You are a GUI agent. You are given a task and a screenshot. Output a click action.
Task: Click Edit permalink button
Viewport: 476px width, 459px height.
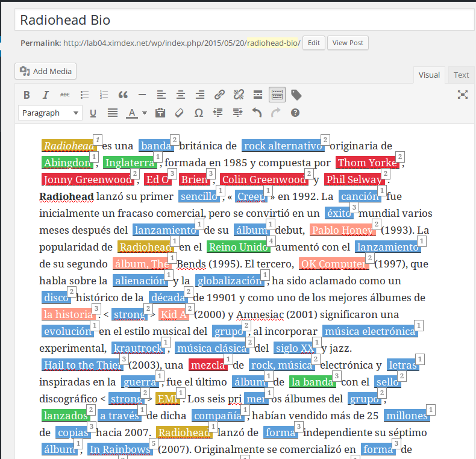click(x=314, y=43)
